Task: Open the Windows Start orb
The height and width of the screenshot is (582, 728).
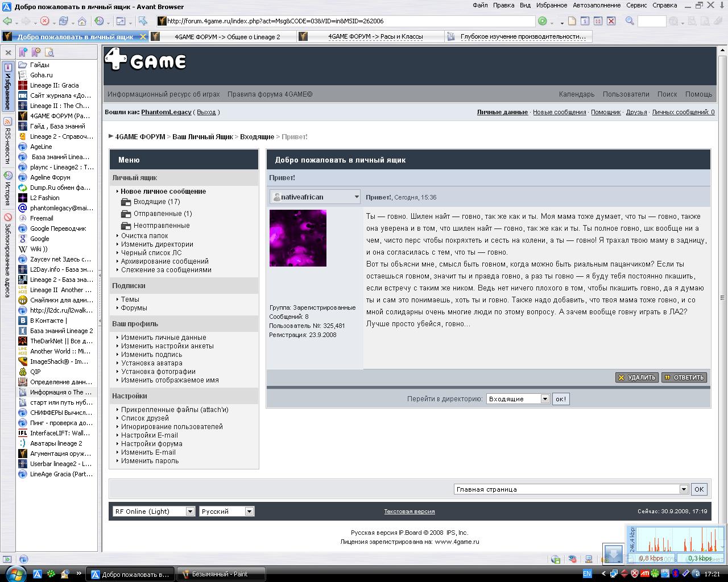Action: 14,573
